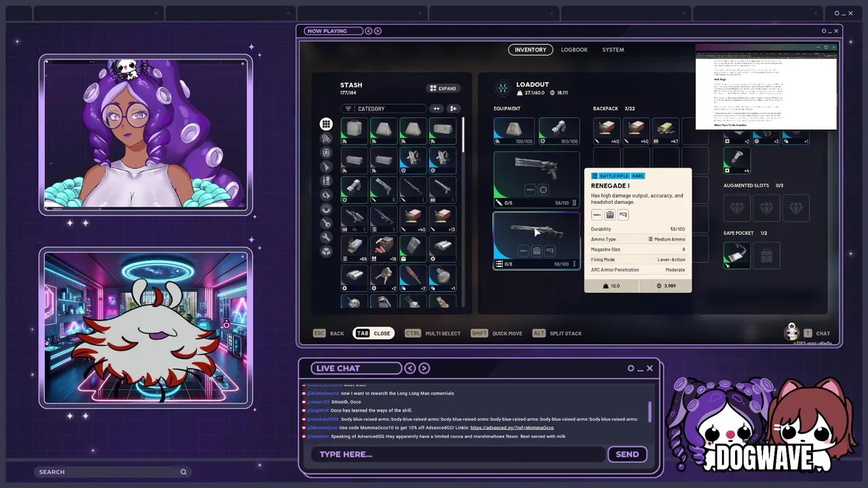This screenshot has width=868, height=488.
Task: Select the shield category filter in Stash sidebar
Action: (326, 153)
